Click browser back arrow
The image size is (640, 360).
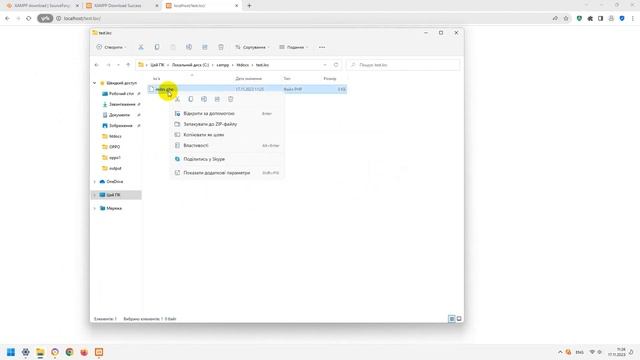click(7, 18)
